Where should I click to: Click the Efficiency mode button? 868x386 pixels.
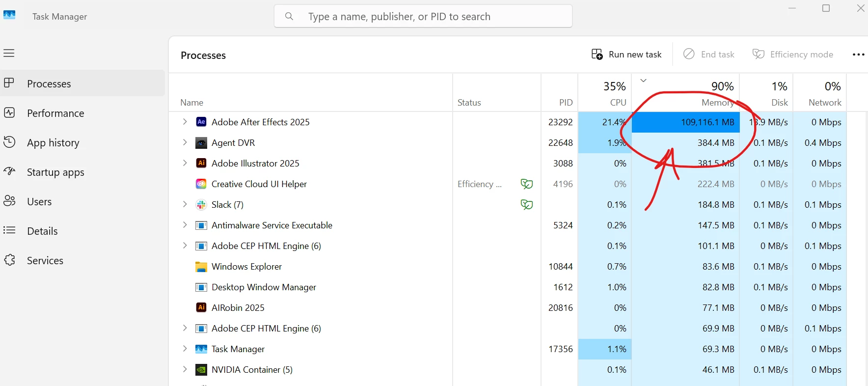[x=793, y=55]
